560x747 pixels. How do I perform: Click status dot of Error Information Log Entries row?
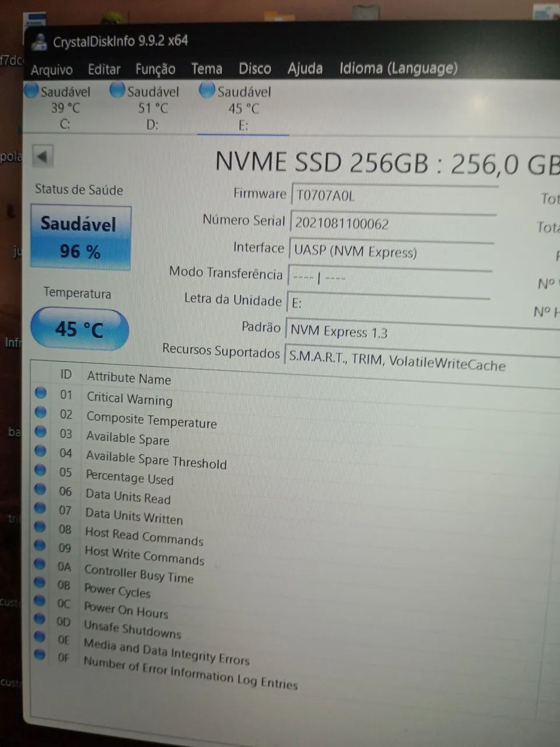(40, 654)
